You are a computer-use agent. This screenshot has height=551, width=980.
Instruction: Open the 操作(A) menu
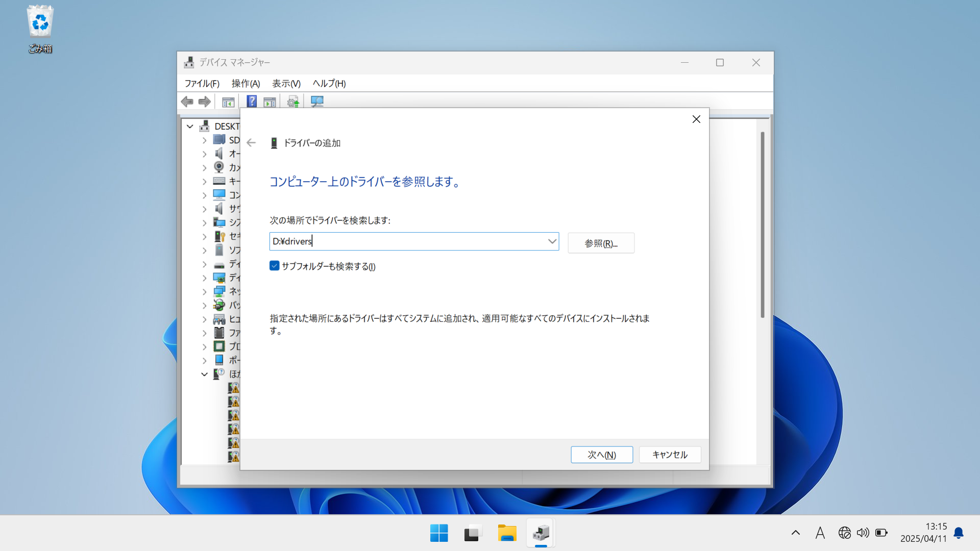[x=246, y=83]
